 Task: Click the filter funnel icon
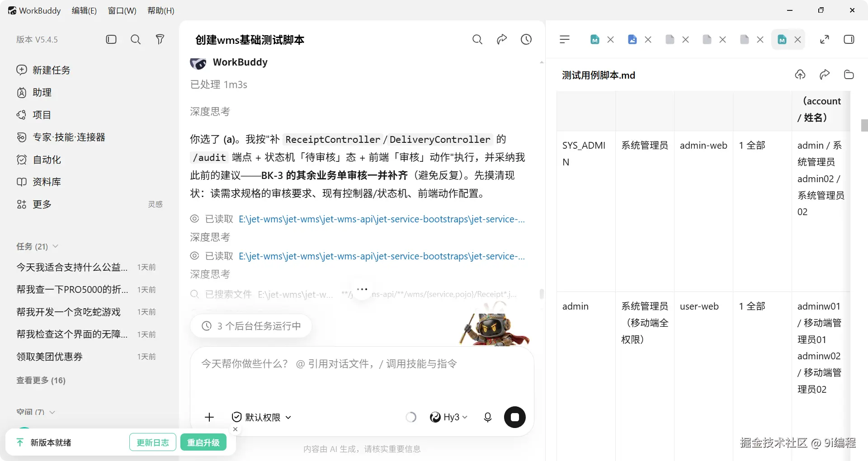(160, 40)
